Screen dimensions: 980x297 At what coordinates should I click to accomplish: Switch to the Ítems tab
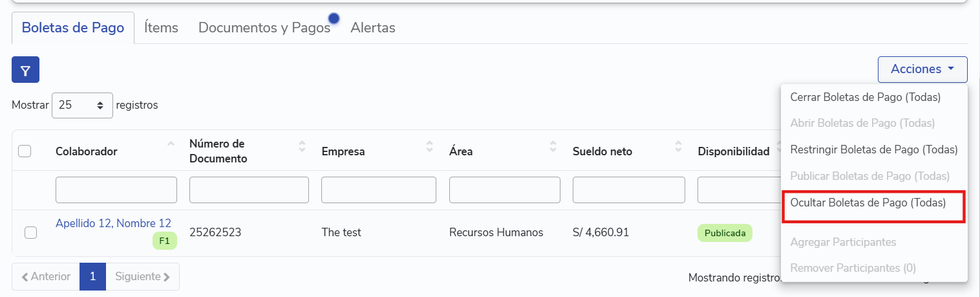point(161,28)
